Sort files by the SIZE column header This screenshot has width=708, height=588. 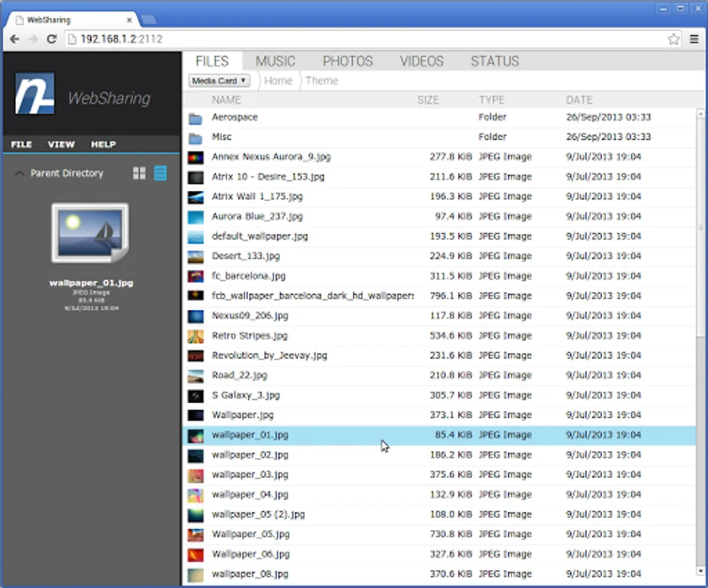428,100
